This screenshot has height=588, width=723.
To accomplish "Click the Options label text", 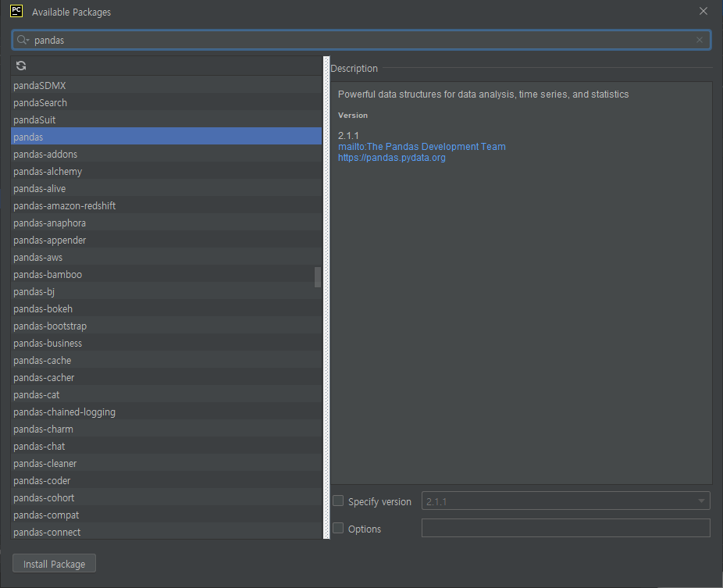I will pos(365,529).
